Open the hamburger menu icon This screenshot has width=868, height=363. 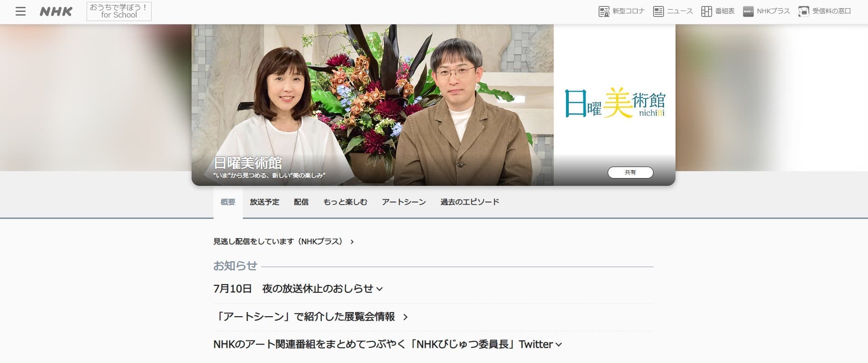click(x=21, y=11)
